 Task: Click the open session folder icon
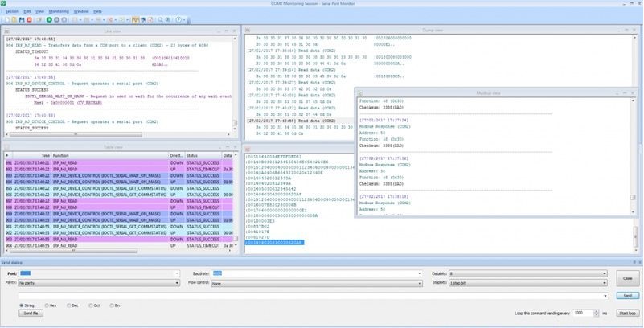click(x=14, y=20)
